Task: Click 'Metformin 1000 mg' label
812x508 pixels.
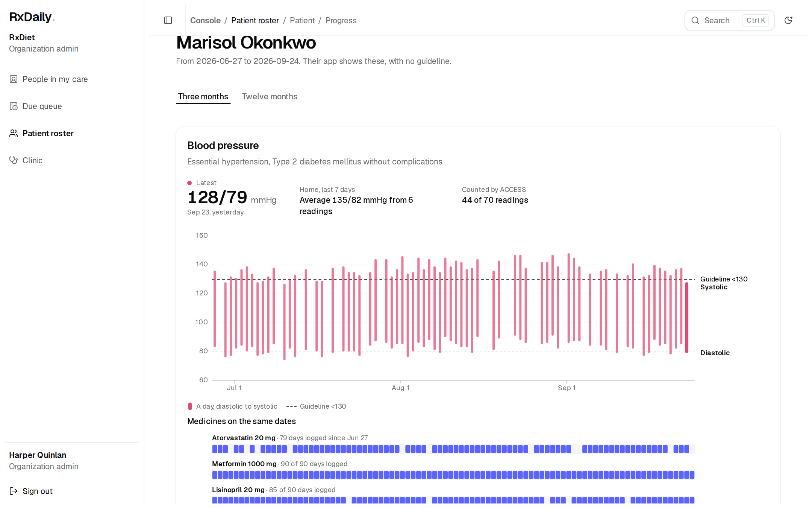Action: 244,464
